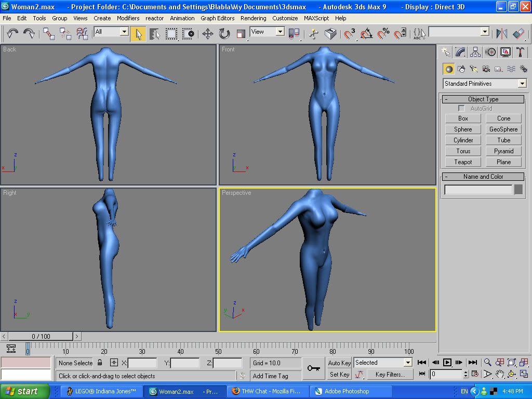Screen dimensions: 532x399
Task: Toggle the Select and Manipulate tool
Action: (314, 34)
